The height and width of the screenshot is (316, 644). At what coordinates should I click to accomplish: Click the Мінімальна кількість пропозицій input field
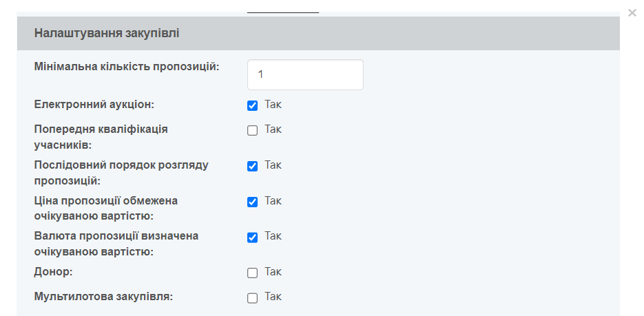coord(305,74)
